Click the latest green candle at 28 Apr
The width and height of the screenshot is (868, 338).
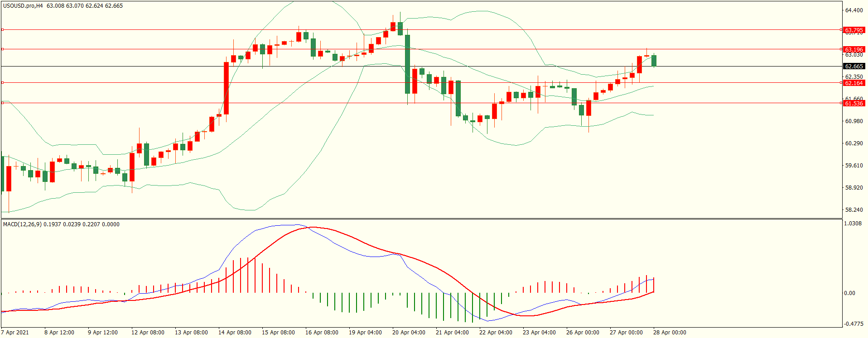tap(654, 61)
